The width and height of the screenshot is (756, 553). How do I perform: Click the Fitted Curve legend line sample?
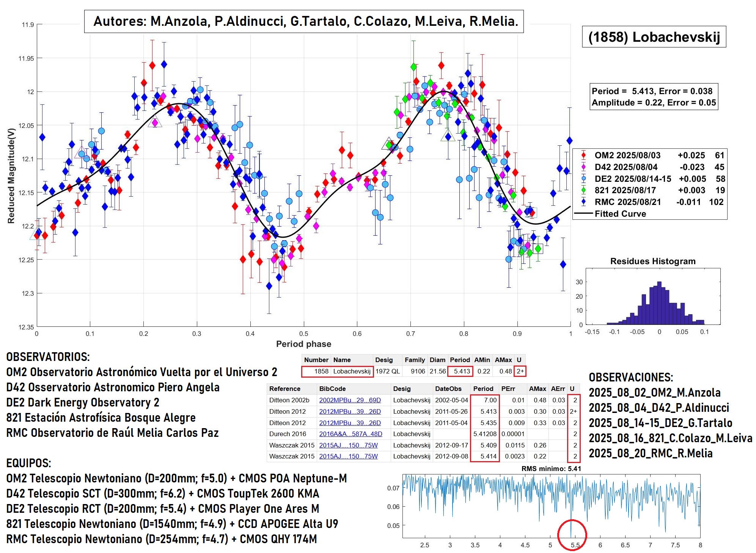point(583,214)
